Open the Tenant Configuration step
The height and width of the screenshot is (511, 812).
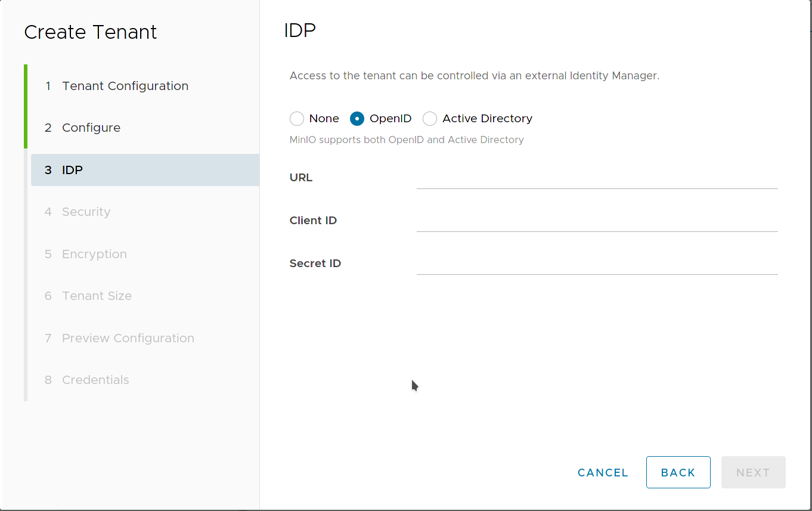[125, 86]
